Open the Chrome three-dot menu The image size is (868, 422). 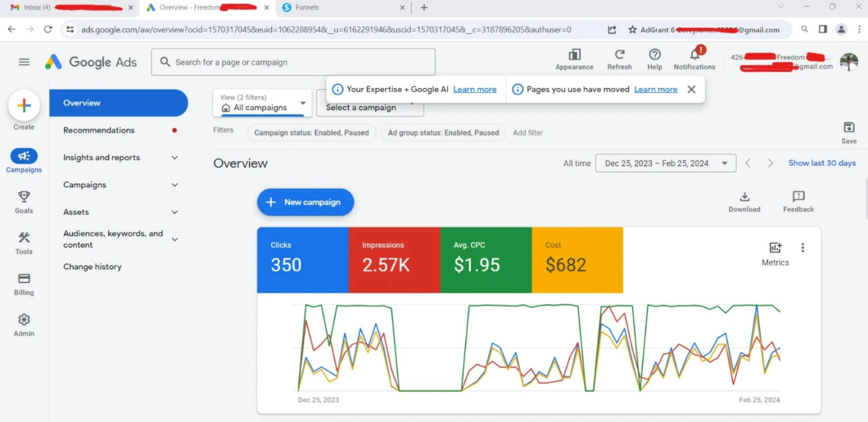(859, 29)
